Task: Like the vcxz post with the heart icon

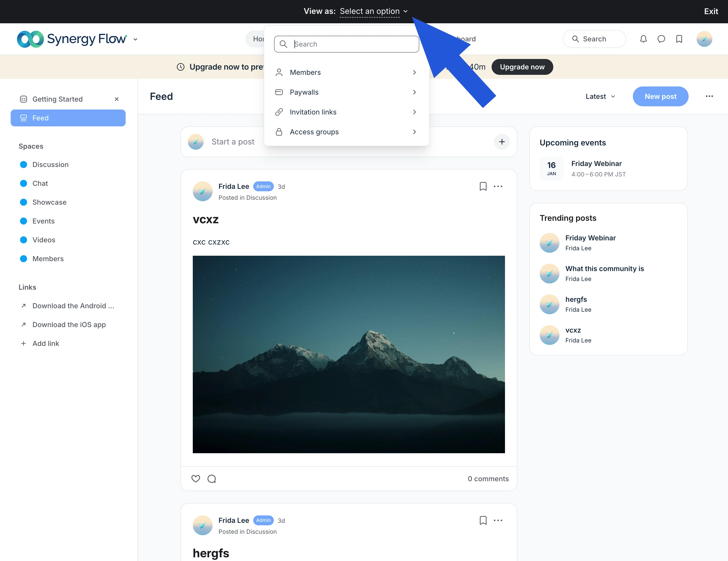Action: [x=196, y=479]
